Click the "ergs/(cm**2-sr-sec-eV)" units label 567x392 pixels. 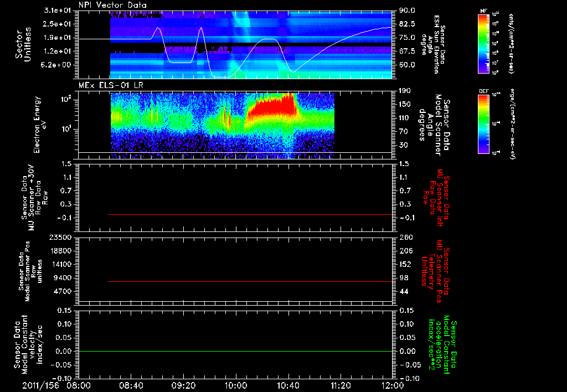pyautogui.click(x=512, y=123)
